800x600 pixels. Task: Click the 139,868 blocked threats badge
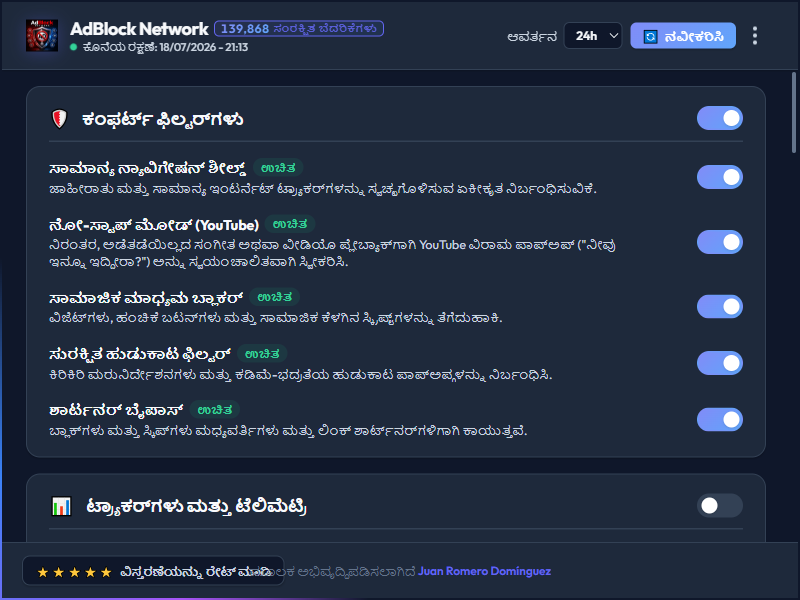coord(299,29)
